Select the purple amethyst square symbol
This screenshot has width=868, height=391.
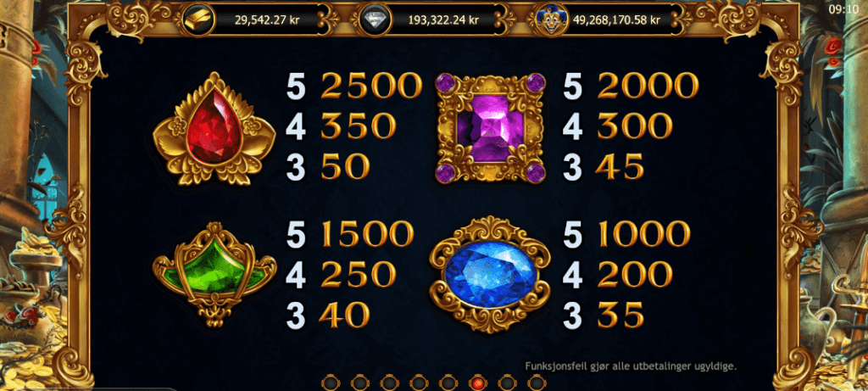491,128
